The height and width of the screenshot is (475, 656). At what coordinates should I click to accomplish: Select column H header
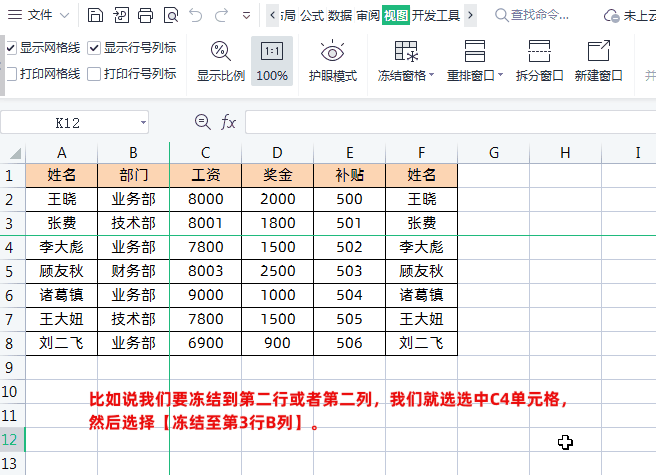point(565,153)
